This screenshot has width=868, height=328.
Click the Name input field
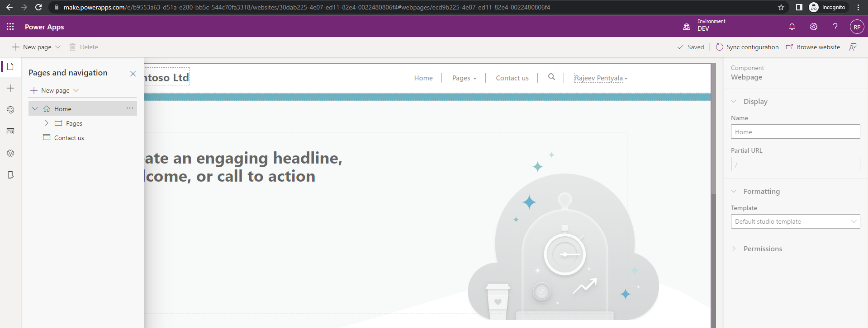pos(795,131)
